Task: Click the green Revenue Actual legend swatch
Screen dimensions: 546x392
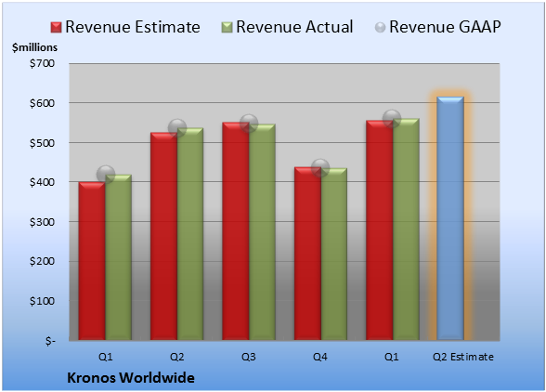Action: tap(227, 27)
